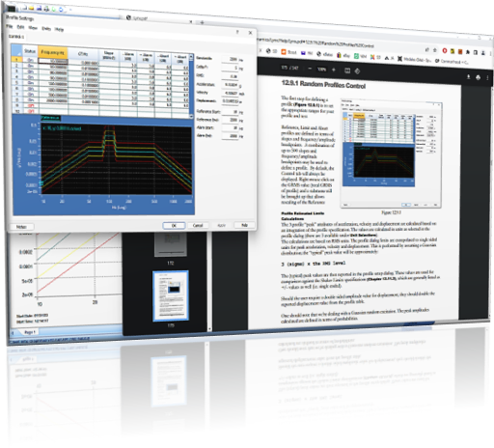Click the PDF fit to page icon
Screen dimensions: 494x448
tap(347, 70)
